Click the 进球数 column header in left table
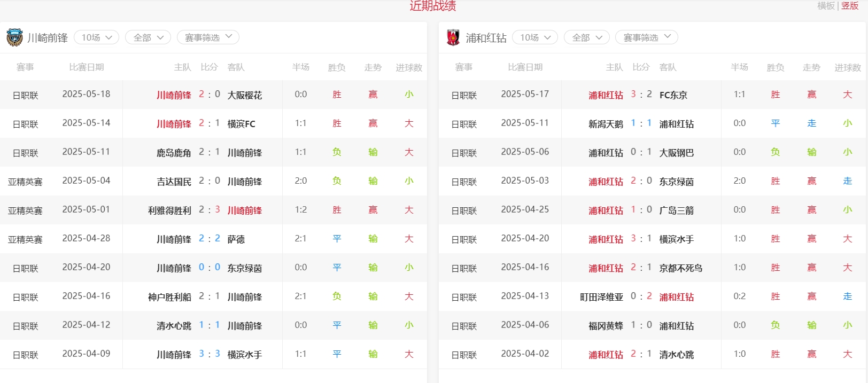Image resolution: width=868 pixels, height=383 pixels. [x=409, y=67]
